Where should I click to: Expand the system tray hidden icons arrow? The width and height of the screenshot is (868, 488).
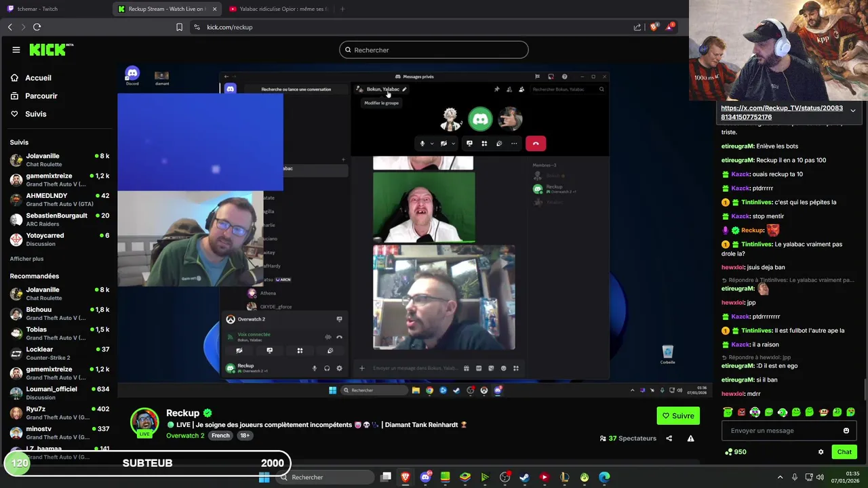pos(780,477)
